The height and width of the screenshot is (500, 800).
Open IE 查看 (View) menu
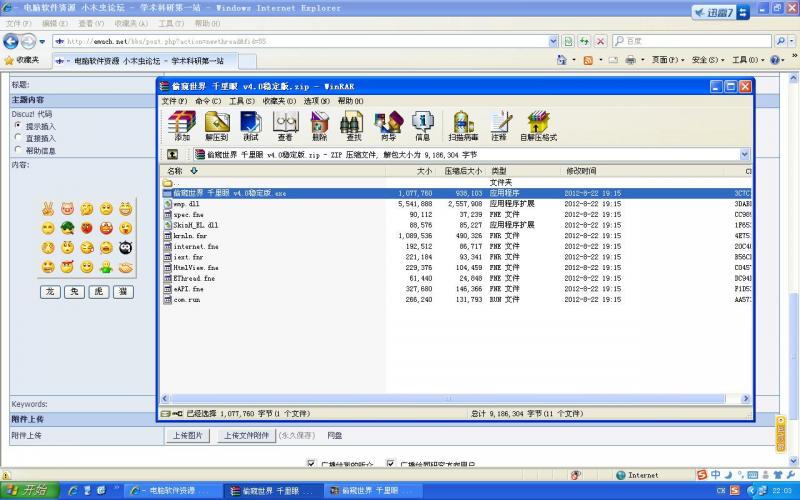click(x=91, y=23)
